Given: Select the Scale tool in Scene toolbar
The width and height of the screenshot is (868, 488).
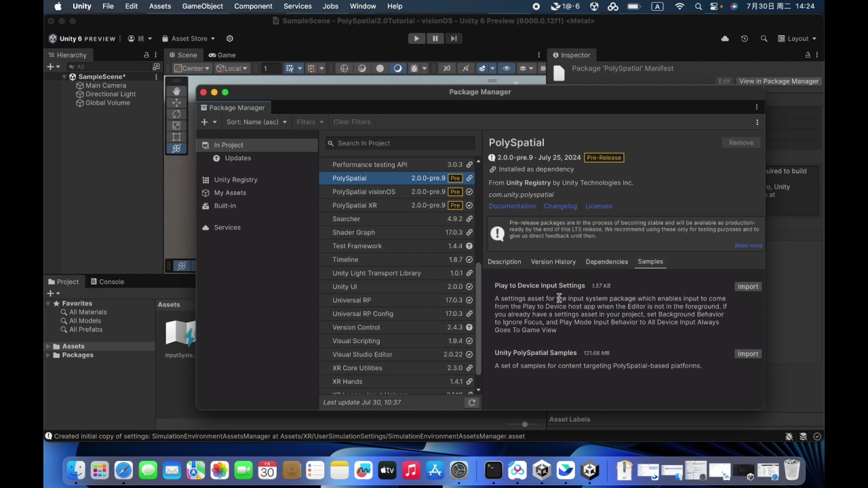Looking at the screenshot, I should click(176, 125).
